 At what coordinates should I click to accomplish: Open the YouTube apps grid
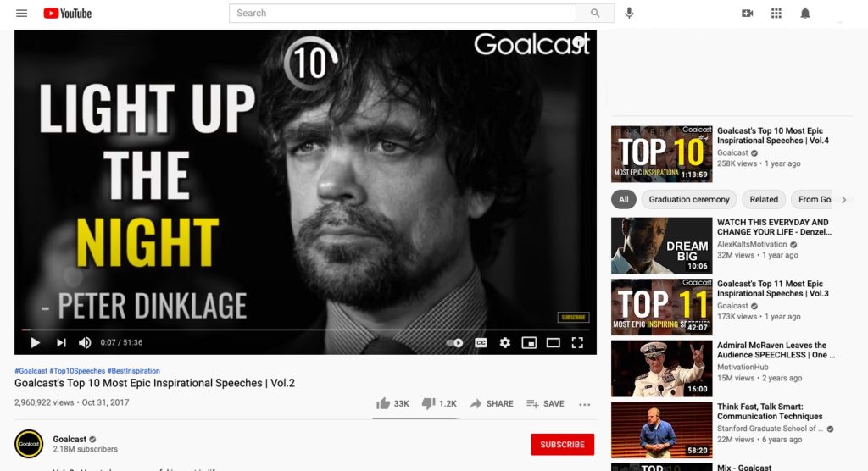776,14
